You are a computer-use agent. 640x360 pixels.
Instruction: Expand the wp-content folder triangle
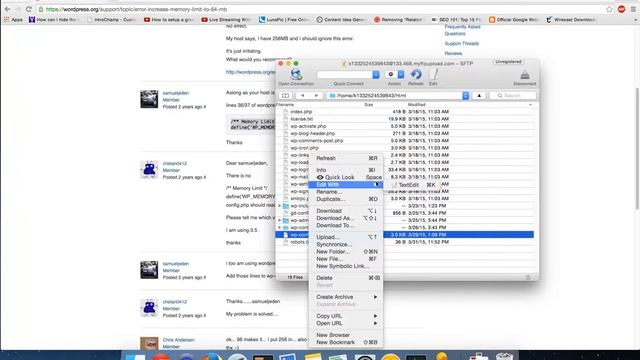pyautogui.click(x=280, y=228)
